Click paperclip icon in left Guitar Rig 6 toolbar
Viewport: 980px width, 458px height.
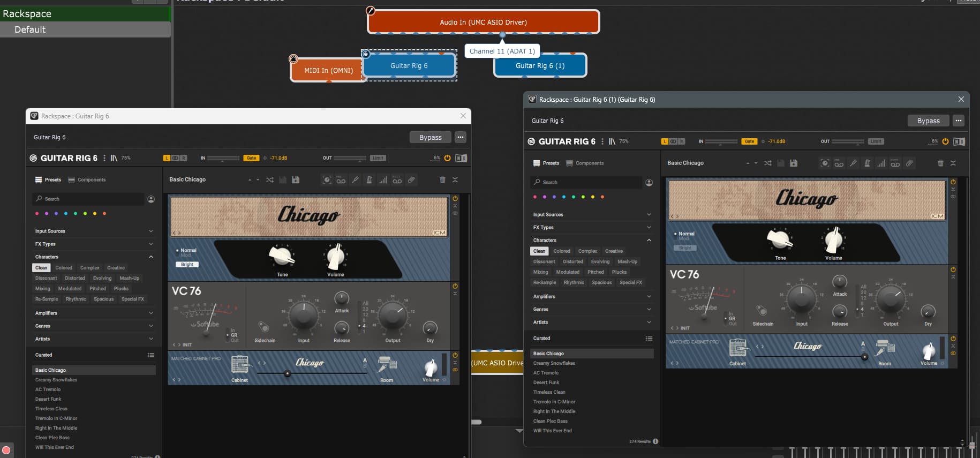[x=411, y=180]
